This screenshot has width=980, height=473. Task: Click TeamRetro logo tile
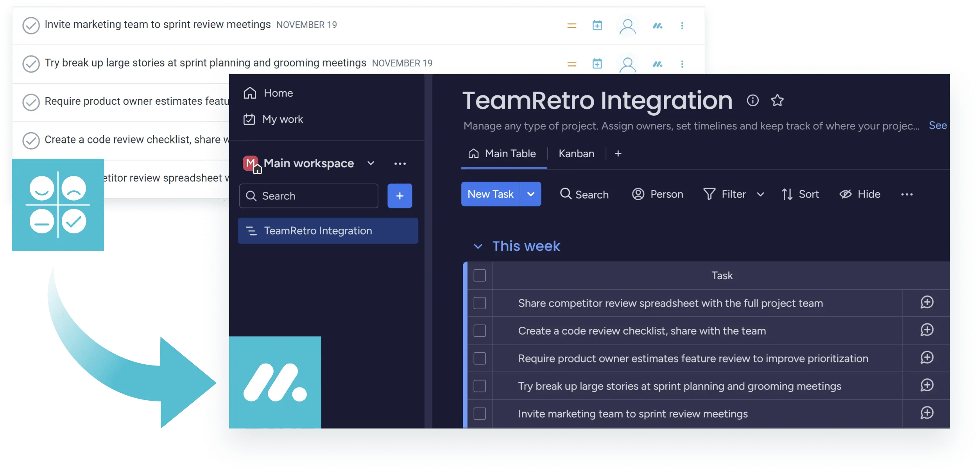pos(58,205)
